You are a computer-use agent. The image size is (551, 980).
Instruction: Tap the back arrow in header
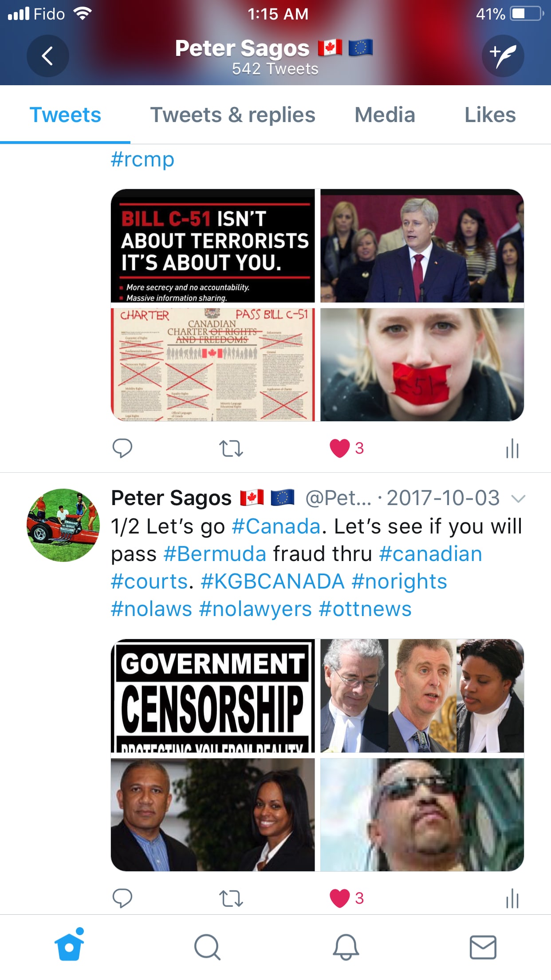(x=48, y=56)
